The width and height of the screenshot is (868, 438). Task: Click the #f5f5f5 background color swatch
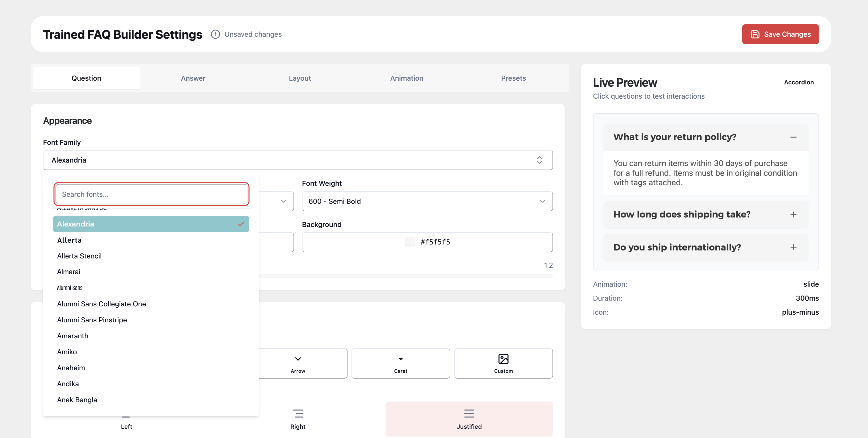coord(409,242)
